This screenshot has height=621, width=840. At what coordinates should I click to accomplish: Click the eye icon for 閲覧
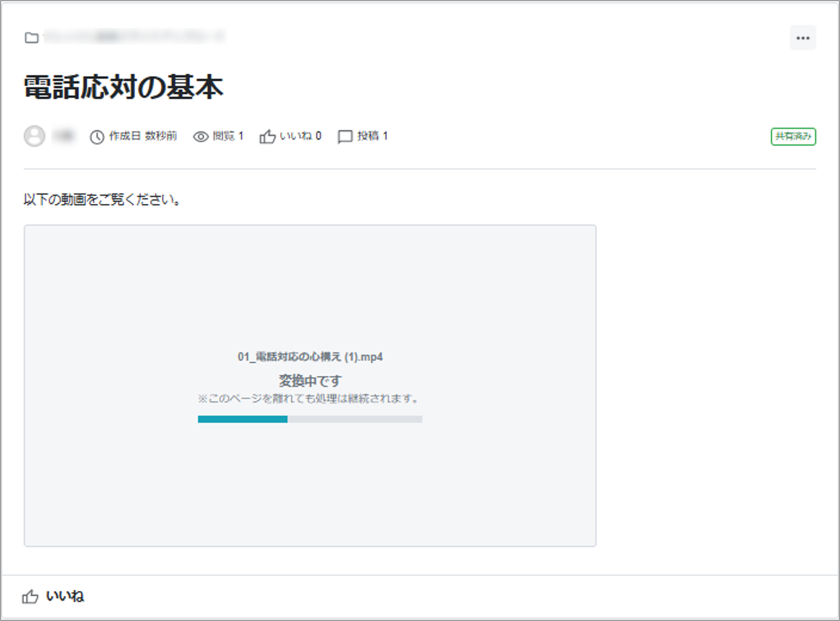pos(201,137)
